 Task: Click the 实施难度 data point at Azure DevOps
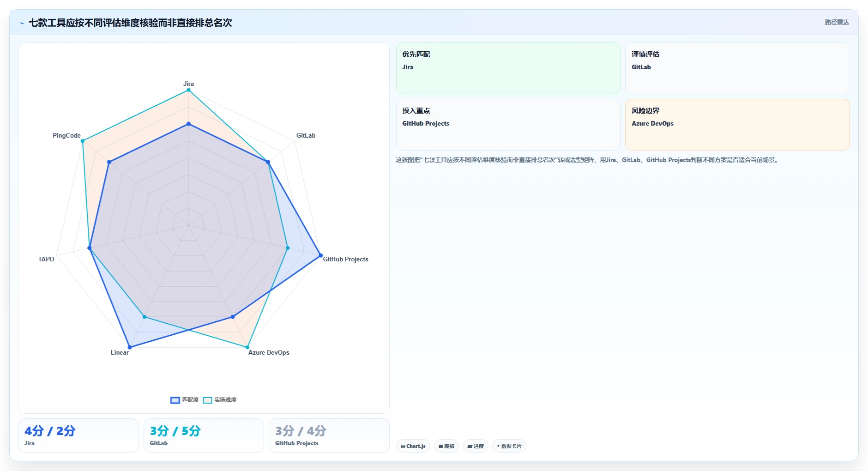247,347
